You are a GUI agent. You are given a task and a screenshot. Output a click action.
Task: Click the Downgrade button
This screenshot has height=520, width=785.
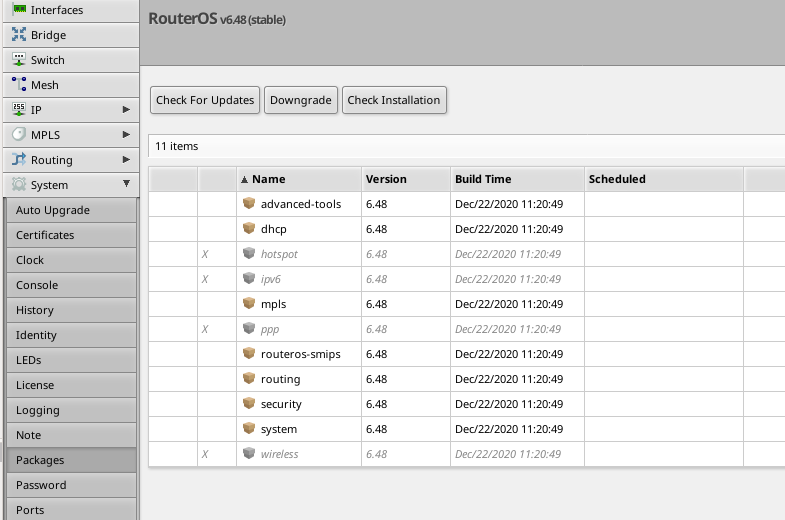301,100
